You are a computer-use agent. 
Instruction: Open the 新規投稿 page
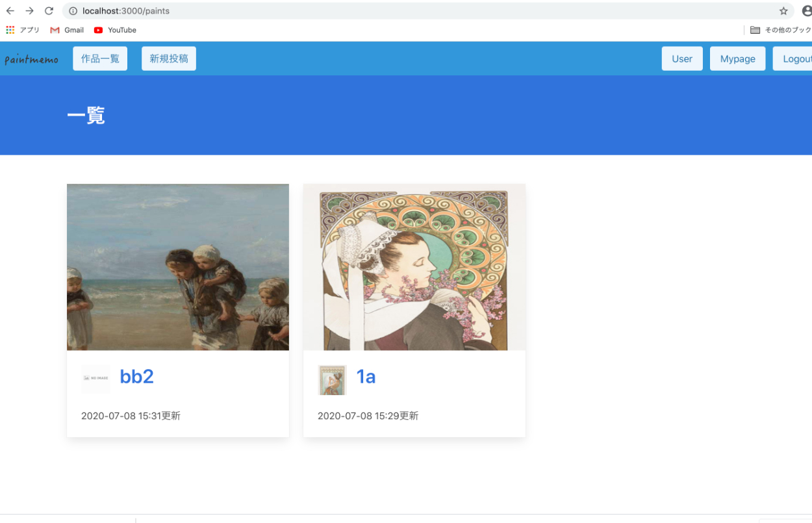point(169,58)
